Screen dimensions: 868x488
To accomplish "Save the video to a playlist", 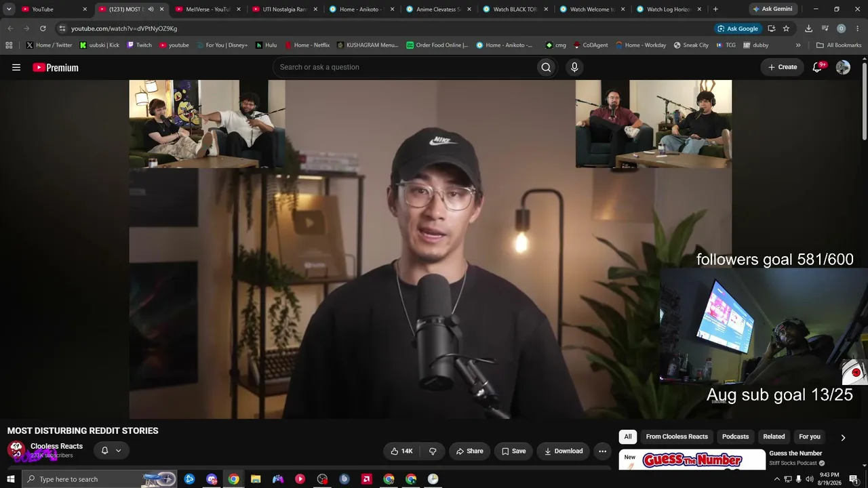I will (513, 451).
